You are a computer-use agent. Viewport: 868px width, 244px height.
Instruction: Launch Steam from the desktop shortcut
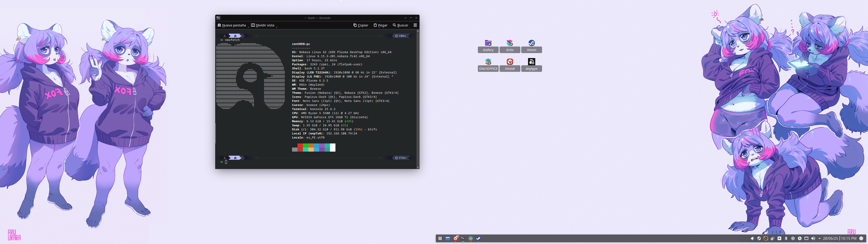(x=531, y=43)
